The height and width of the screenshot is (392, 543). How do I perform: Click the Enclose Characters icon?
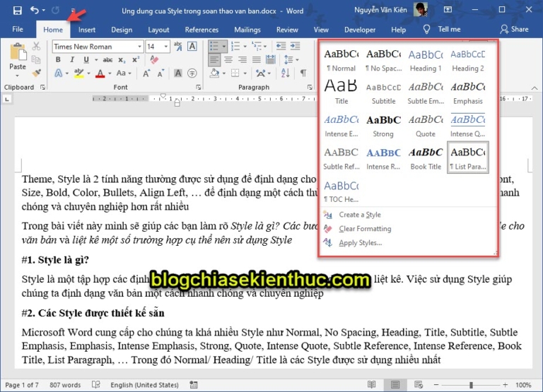click(192, 73)
